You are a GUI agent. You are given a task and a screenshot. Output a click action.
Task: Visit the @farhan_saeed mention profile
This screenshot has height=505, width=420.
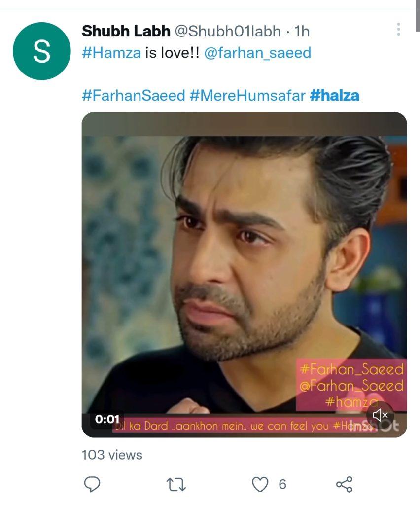tap(257, 52)
